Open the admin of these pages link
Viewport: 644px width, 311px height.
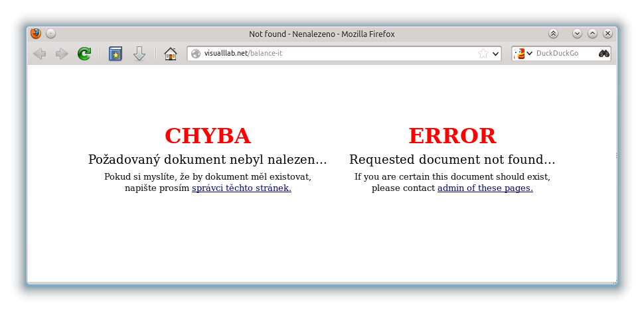click(485, 188)
